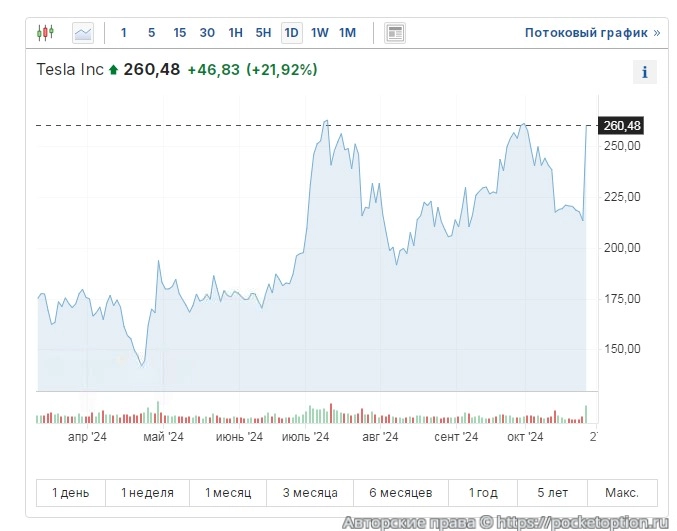Open the Потоковый график link

click(x=586, y=33)
